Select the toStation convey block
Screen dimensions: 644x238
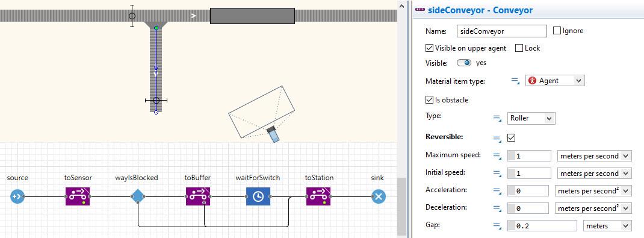coord(318,196)
